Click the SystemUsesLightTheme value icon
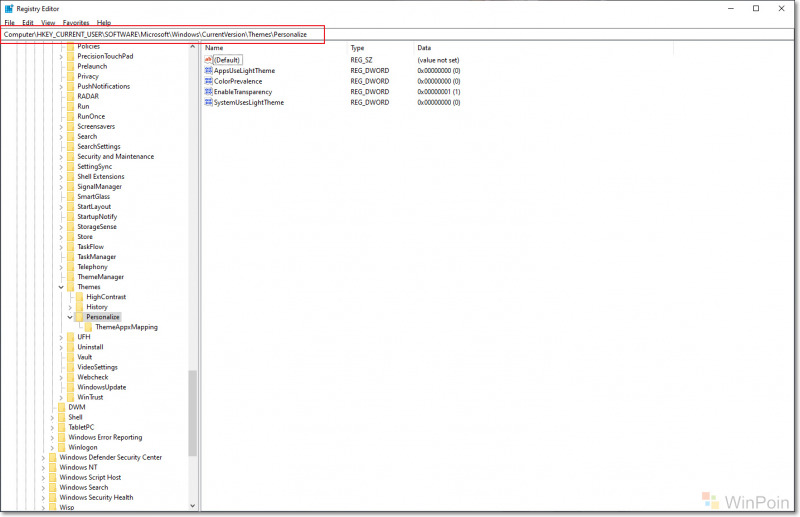 pyautogui.click(x=208, y=102)
